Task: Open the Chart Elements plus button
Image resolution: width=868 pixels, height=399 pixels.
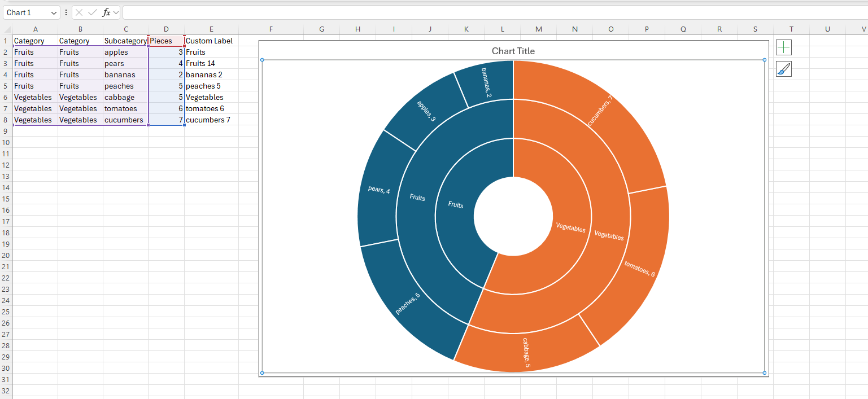Action: point(784,47)
